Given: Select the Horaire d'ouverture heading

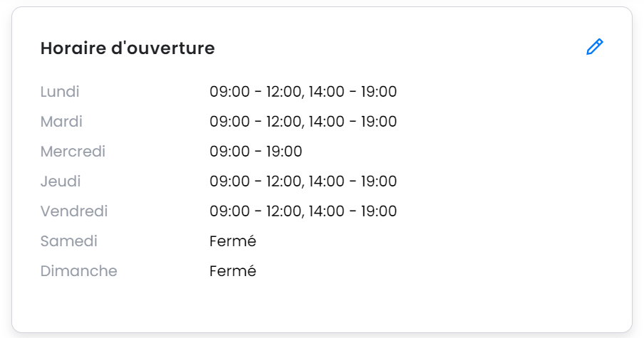Looking at the screenshot, I should point(128,48).
